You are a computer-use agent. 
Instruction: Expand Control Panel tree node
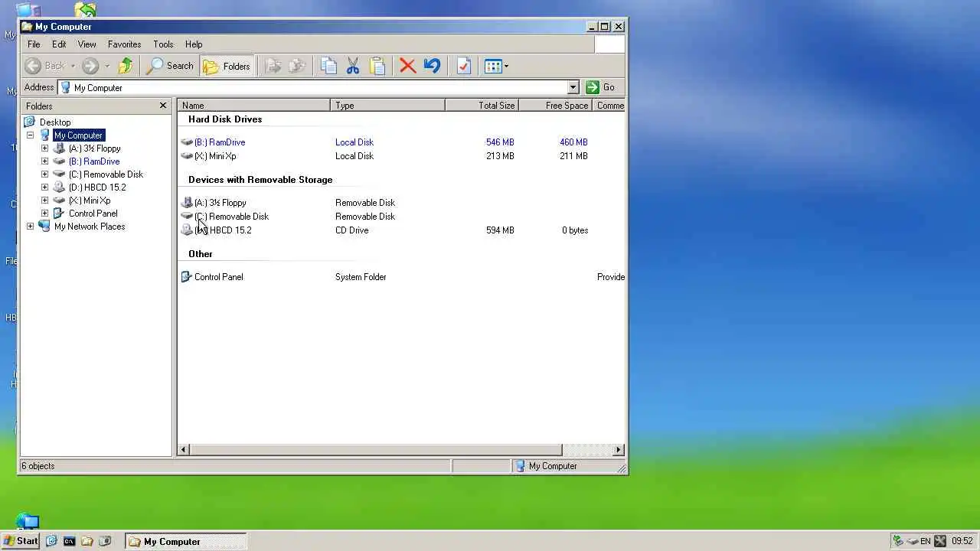(x=44, y=214)
